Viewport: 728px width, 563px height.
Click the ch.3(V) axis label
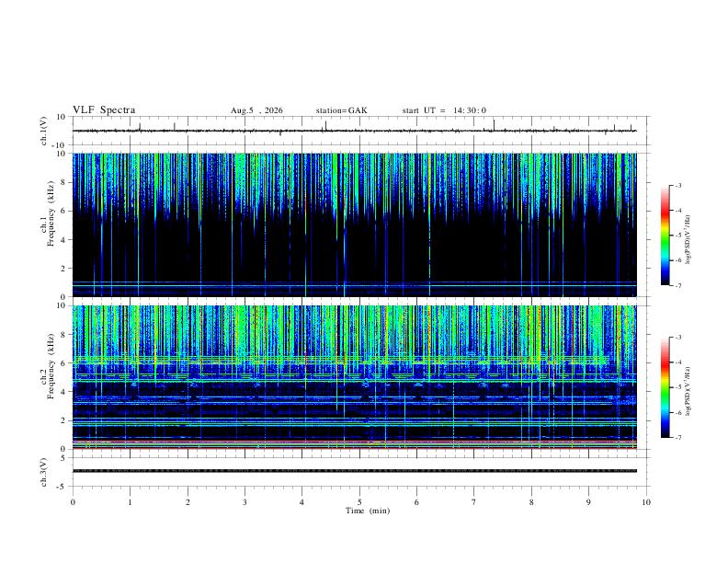click(44, 472)
